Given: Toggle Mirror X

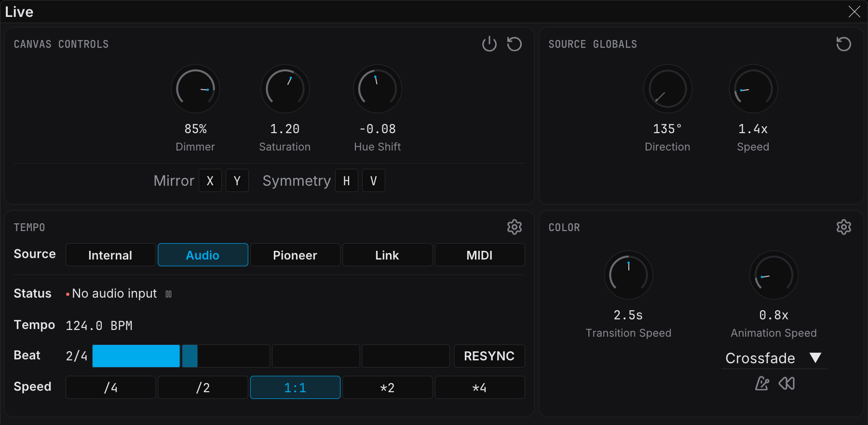Looking at the screenshot, I should point(210,180).
